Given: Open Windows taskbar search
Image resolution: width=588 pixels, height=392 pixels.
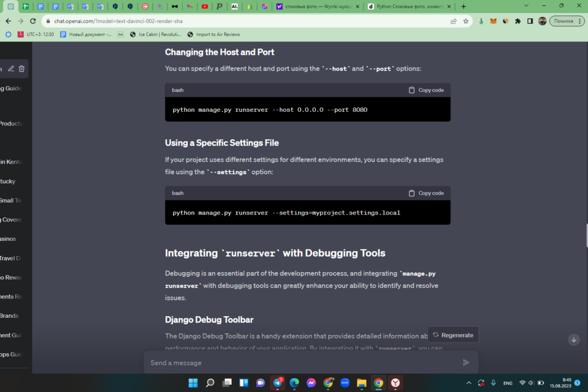Looking at the screenshot, I should 210,383.
